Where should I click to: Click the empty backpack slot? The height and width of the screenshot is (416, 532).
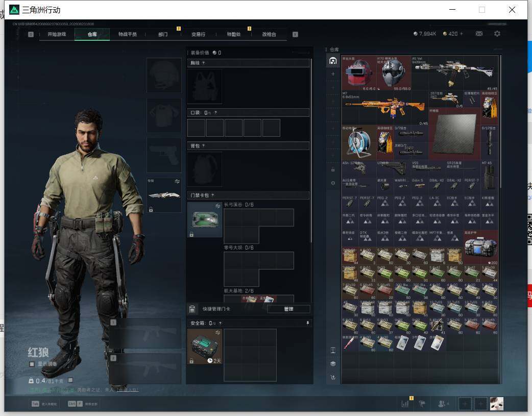tap(205, 169)
